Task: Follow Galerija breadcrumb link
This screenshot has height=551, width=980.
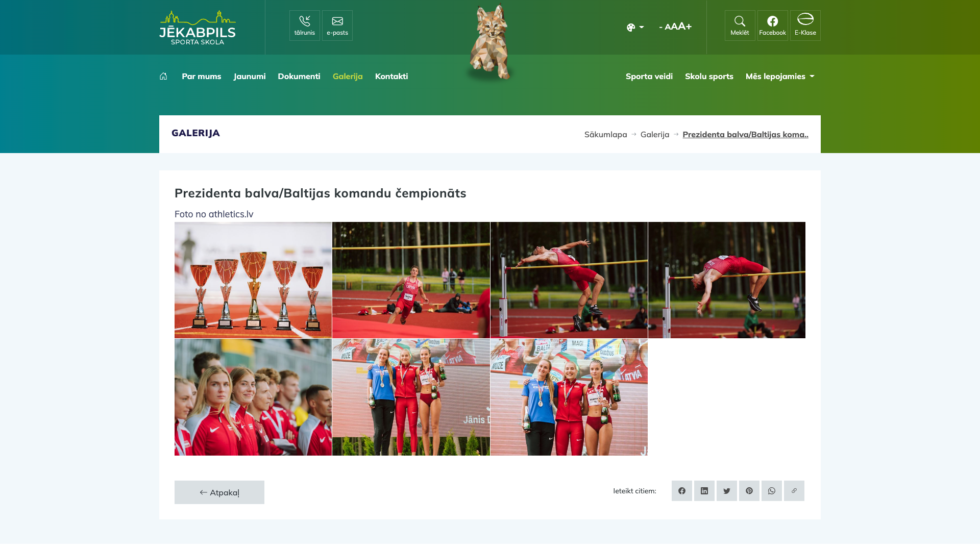Action: click(x=654, y=134)
